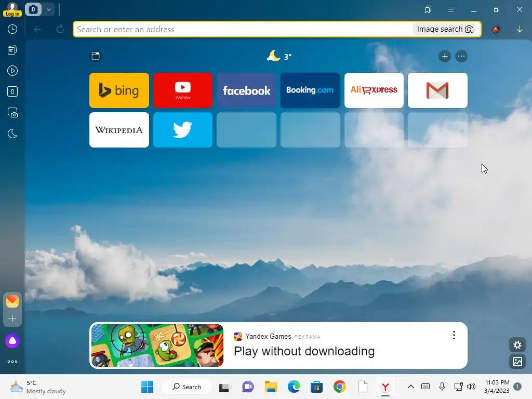Image resolution: width=532 pixels, height=399 pixels.
Task: Open the Facebook tile
Action: point(246,90)
